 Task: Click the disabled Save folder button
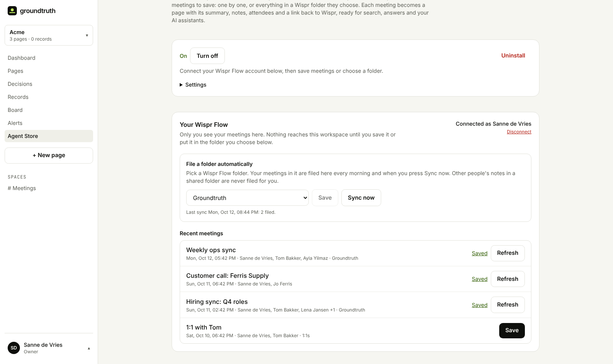pyautogui.click(x=325, y=198)
